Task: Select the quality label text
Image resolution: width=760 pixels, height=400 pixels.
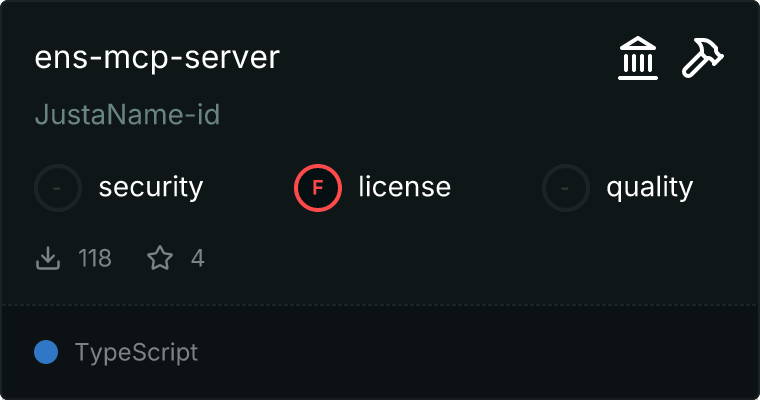Action: point(649,187)
